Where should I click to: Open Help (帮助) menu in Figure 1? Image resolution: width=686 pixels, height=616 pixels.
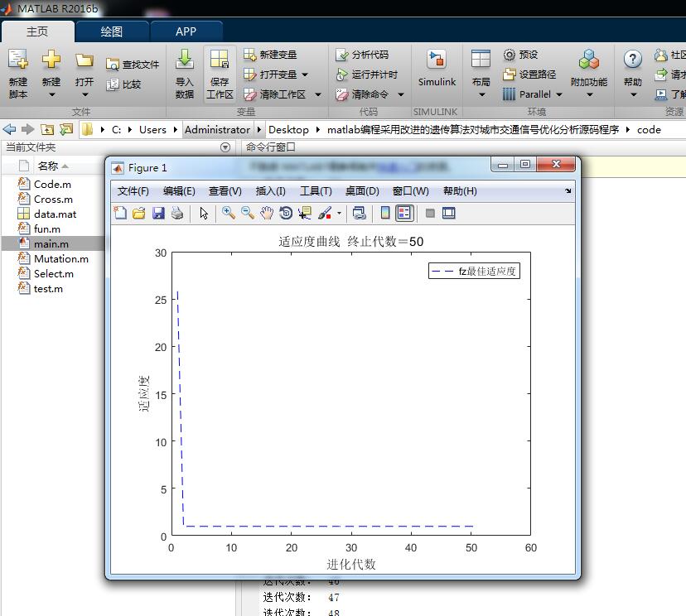click(460, 191)
